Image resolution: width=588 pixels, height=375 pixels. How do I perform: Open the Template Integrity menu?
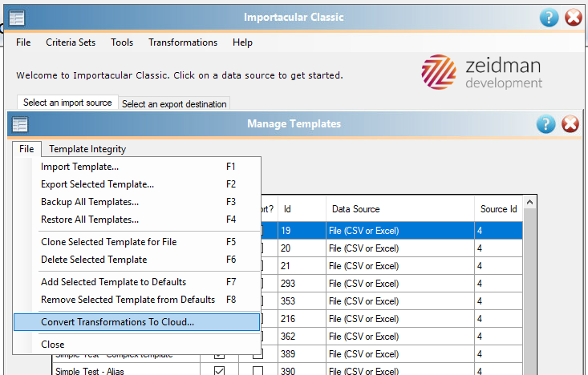pyautogui.click(x=87, y=148)
